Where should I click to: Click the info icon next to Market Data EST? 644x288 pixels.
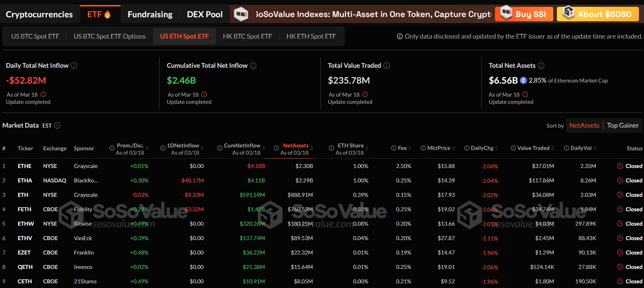(x=57, y=125)
